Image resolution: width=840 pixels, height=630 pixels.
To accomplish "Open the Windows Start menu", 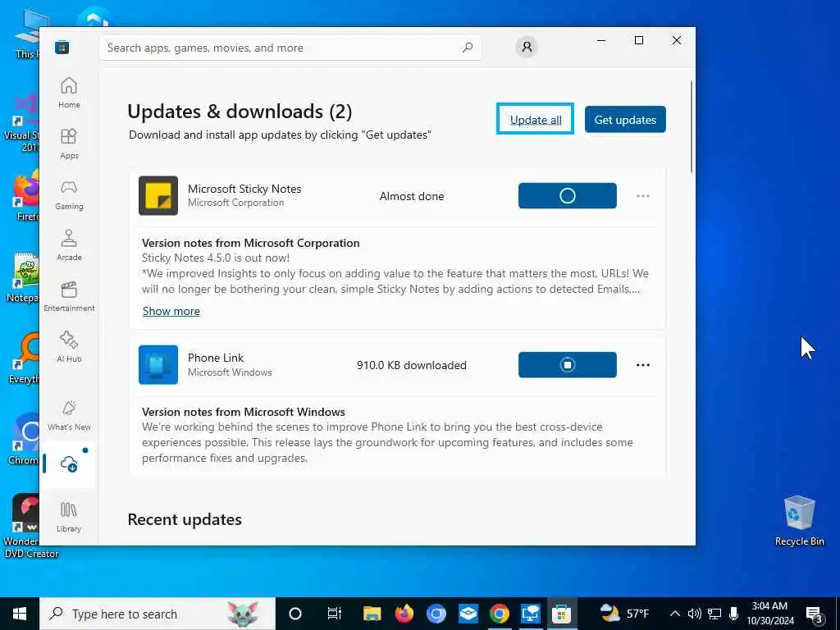I will tap(20, 614).
